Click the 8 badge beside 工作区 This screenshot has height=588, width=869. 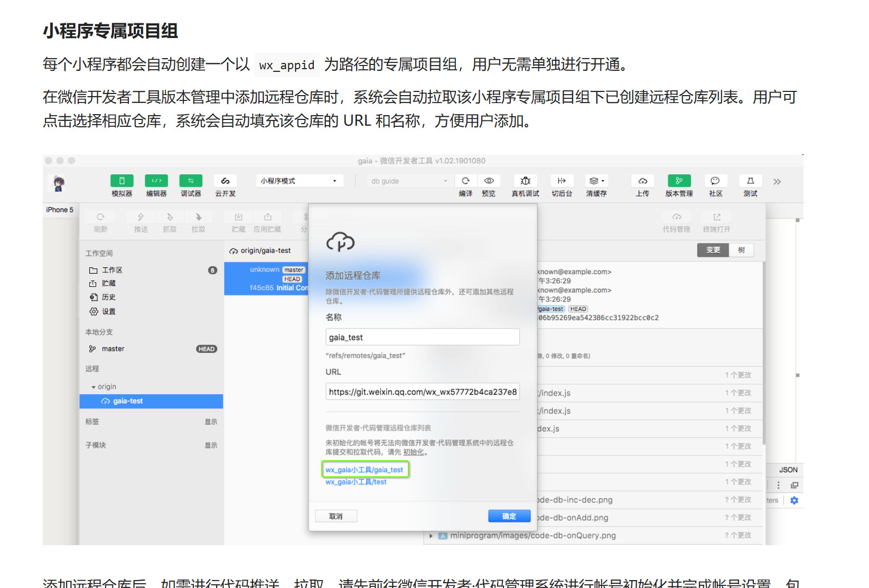coord(212,270)
